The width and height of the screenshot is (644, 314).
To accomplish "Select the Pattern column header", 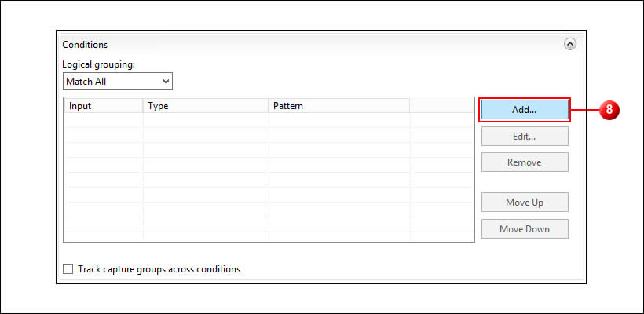I will (x=338, y=106).
